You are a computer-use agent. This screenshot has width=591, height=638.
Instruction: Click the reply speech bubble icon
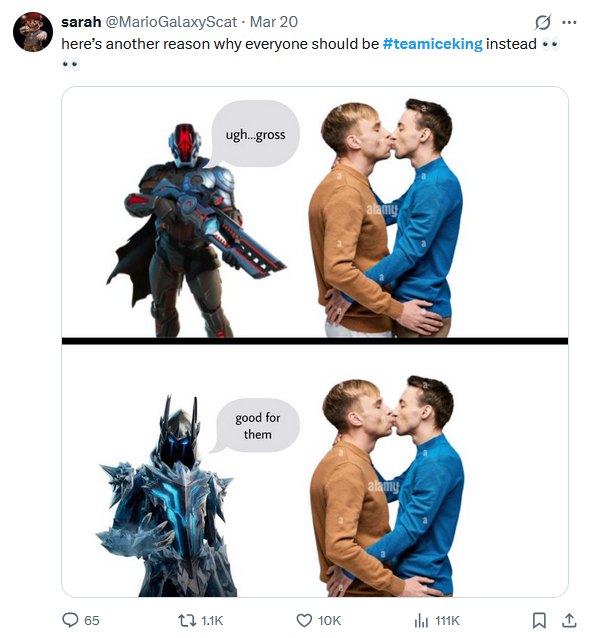click(70, 620)
